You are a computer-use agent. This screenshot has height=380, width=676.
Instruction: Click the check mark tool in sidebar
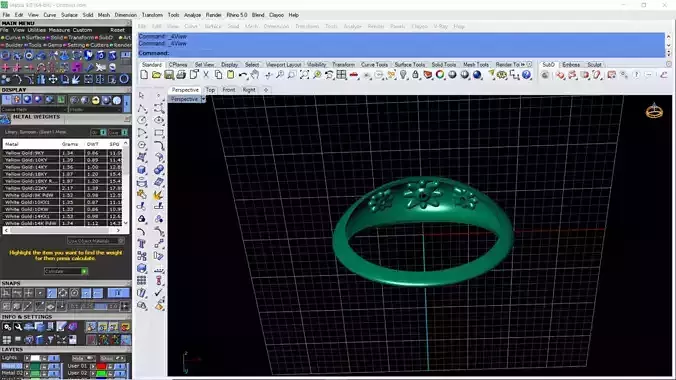[158, 293]
